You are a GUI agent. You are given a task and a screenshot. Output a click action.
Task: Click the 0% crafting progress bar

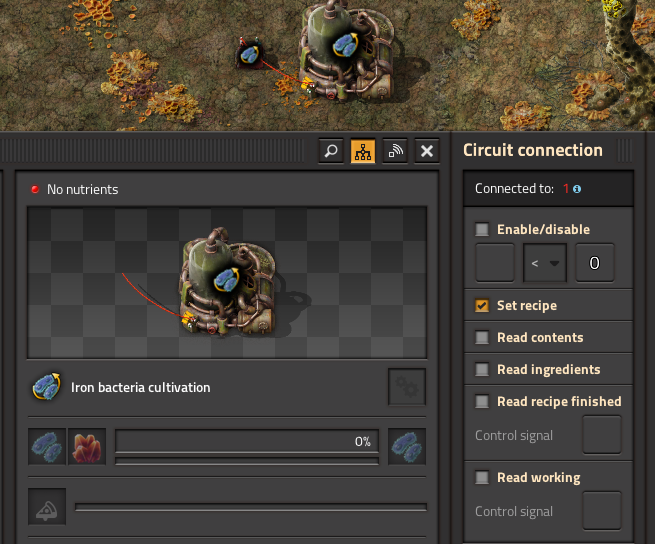[247, 441]
